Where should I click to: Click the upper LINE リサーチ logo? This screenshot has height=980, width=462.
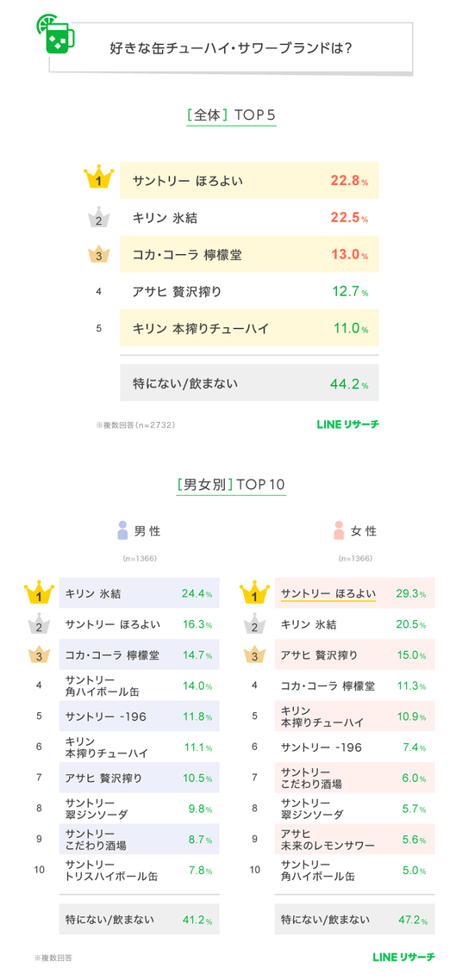pos(347,425)
